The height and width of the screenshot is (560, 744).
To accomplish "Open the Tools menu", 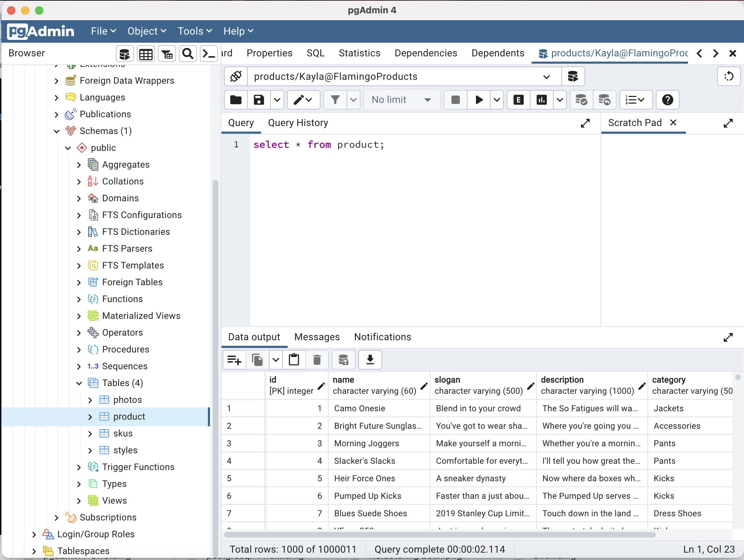I will click(x=195, y=31).
